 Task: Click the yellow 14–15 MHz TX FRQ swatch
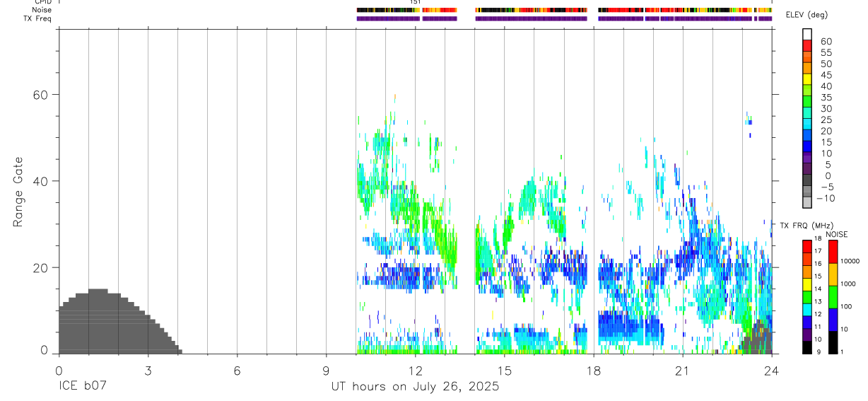point(807,284)
